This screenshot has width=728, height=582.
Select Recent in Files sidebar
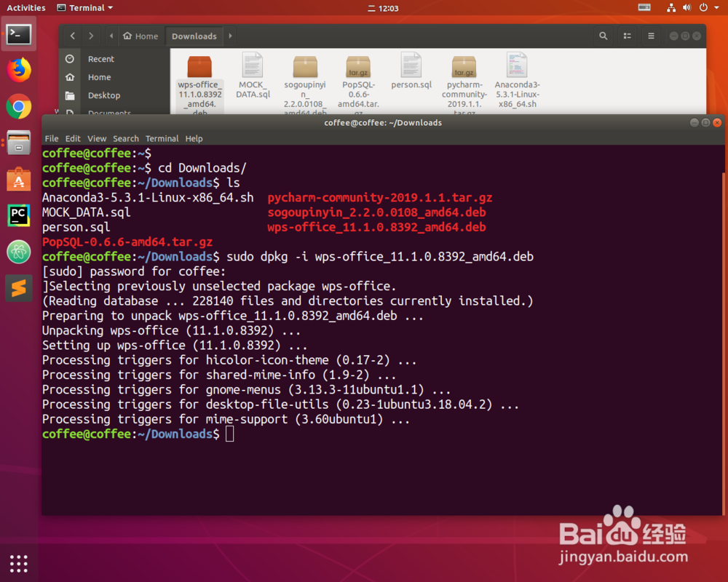pyautogui.click(x=100, y=59)
